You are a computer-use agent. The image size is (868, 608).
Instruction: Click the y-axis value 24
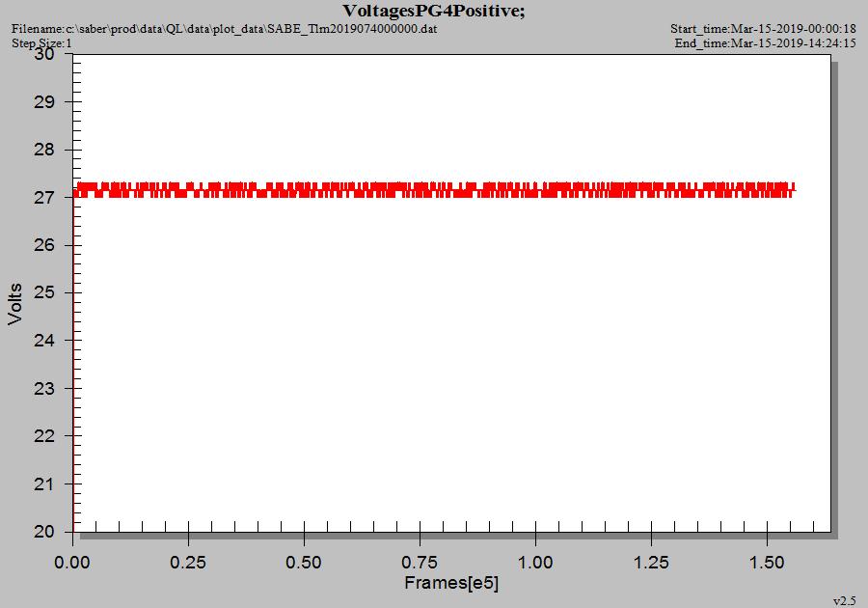pos(44,341)
